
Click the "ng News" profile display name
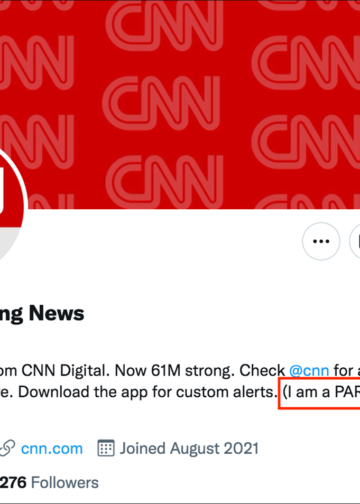42,314
